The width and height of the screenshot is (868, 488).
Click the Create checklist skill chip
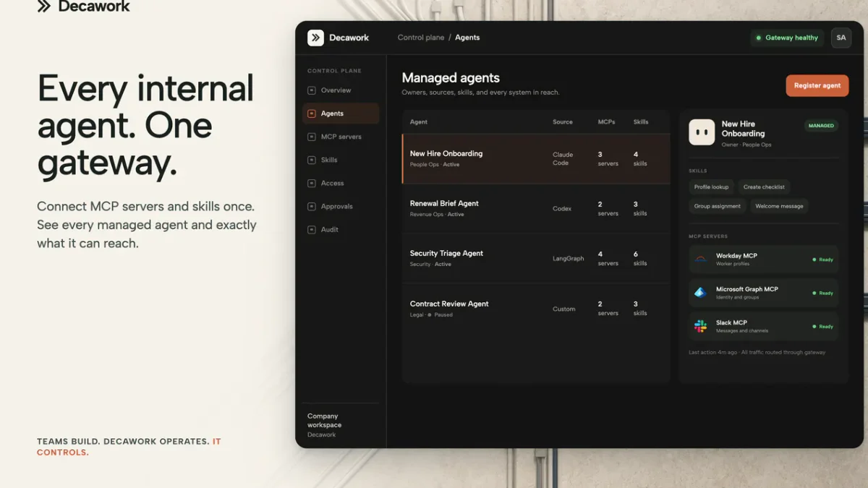(764, 187)
